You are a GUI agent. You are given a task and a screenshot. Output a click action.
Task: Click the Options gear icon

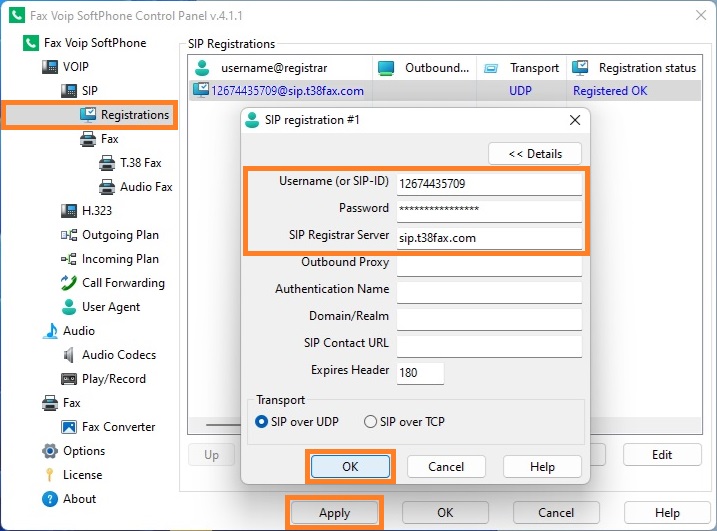click(50, 451)
